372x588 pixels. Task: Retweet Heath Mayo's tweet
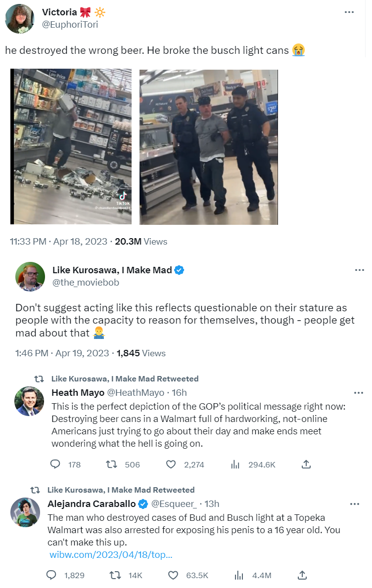click(112, 464)
